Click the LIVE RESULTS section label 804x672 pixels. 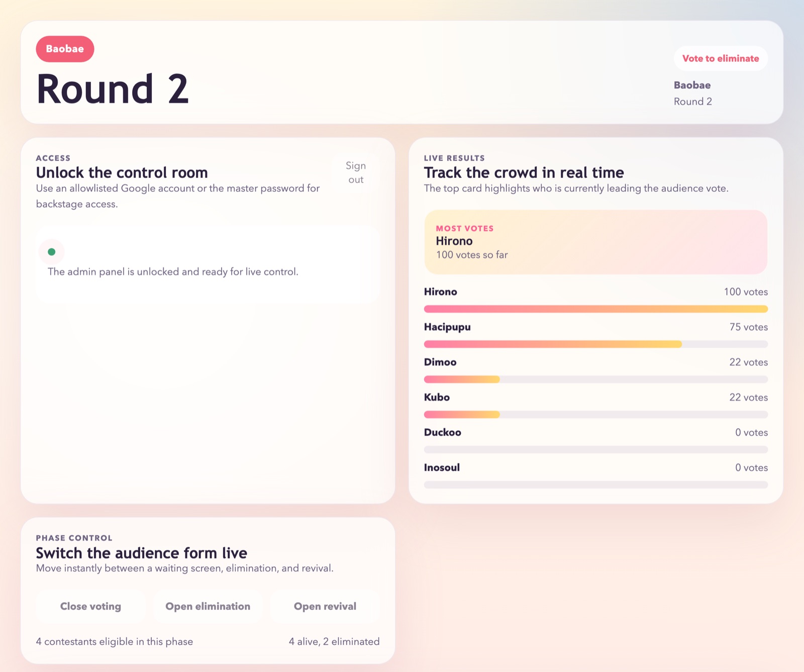454,158
